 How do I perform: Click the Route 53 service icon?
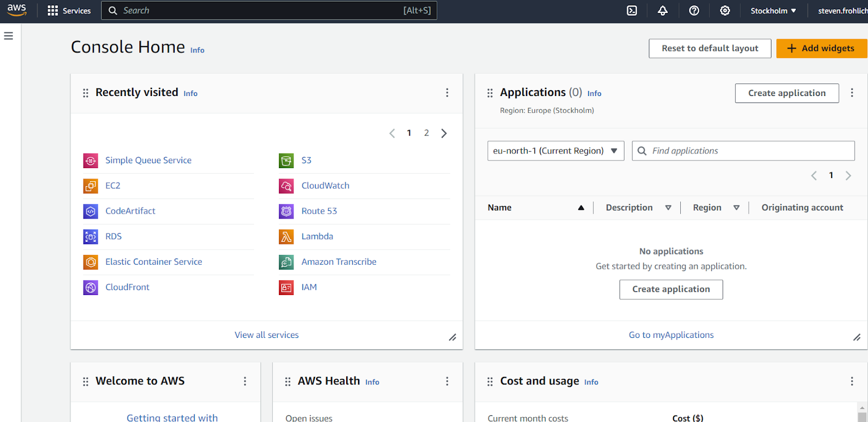point(286,211)
